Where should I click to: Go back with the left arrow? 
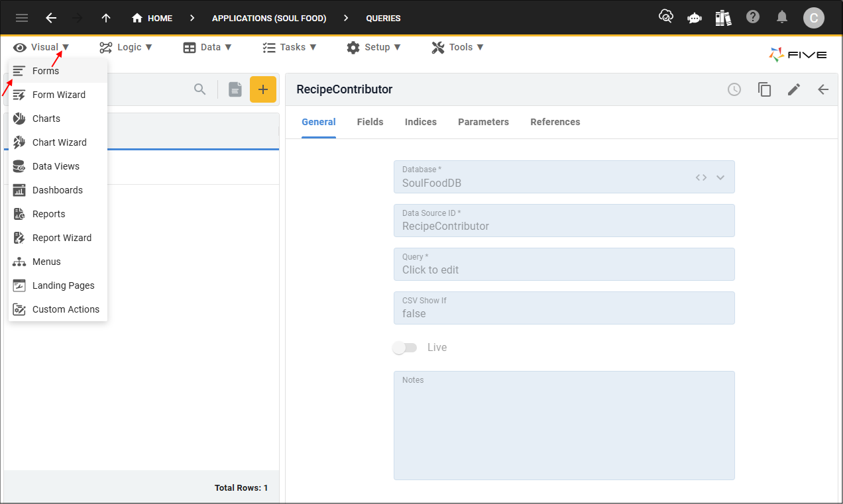[x=51, y=18]
